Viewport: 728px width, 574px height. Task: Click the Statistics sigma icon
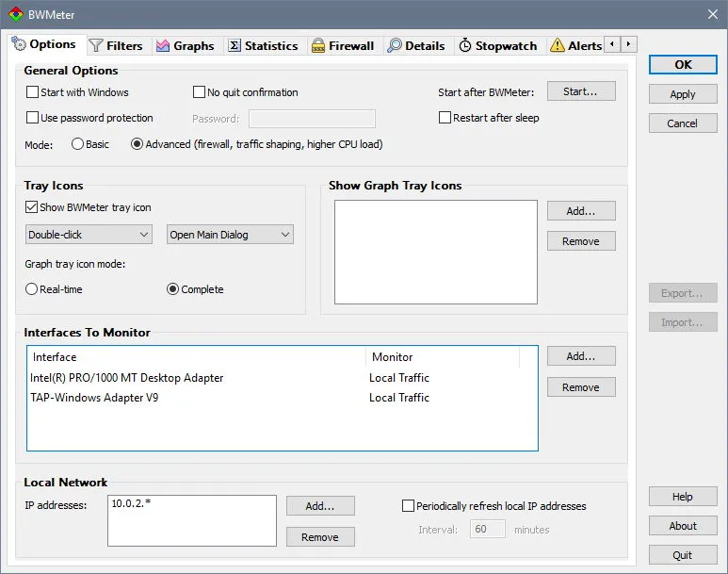[235, 45]
